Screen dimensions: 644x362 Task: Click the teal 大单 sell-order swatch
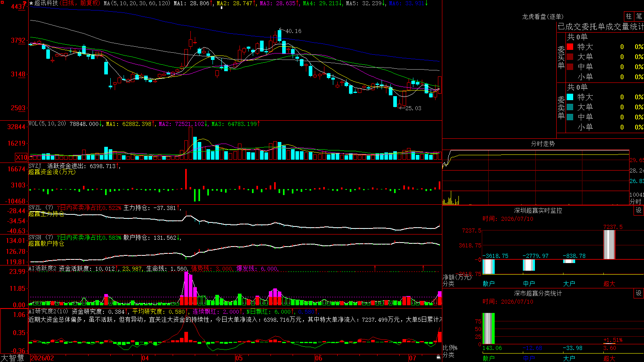click(x=570, y=107)
